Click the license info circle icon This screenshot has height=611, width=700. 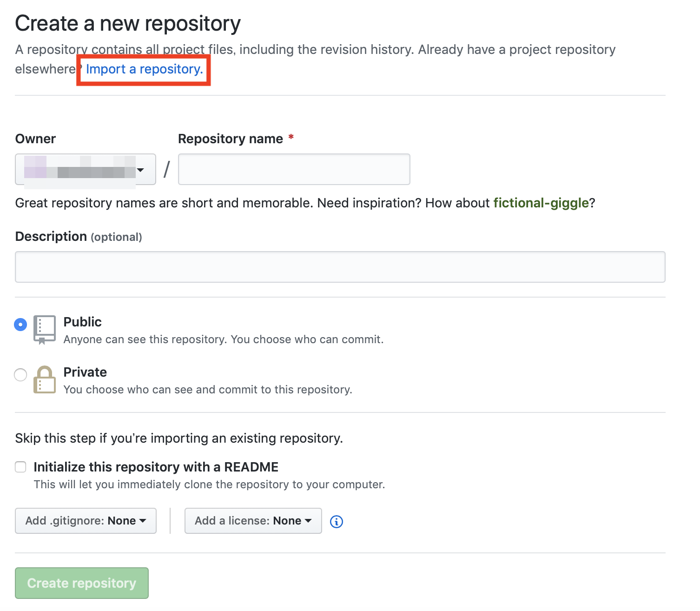coord(337,522)
